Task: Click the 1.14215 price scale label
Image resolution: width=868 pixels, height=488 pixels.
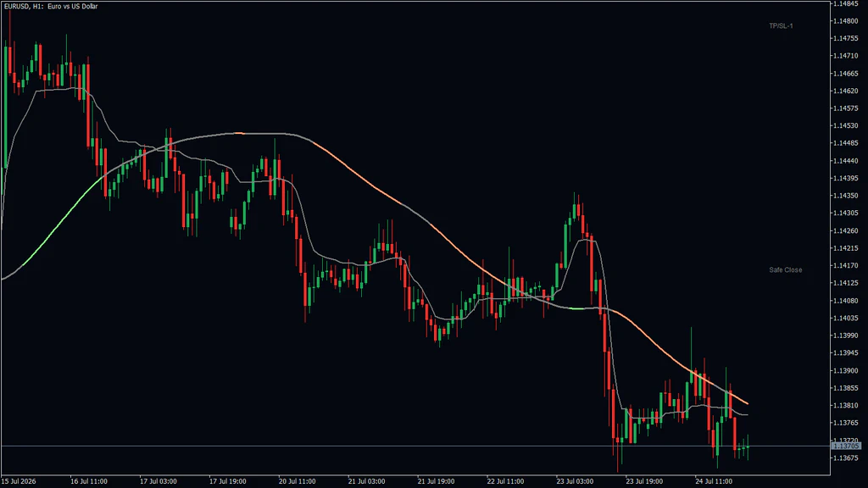Action: coord(845,248)
